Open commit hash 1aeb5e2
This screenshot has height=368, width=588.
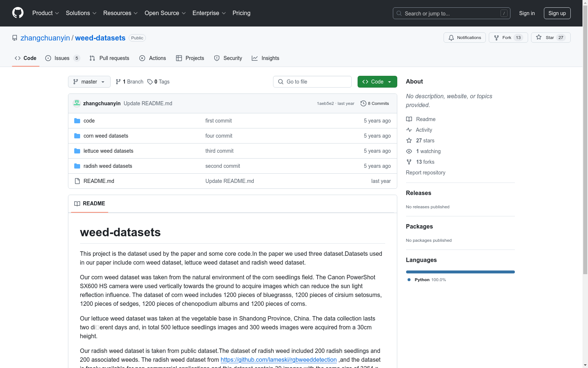pyautogui.click(x=325, y=103)
